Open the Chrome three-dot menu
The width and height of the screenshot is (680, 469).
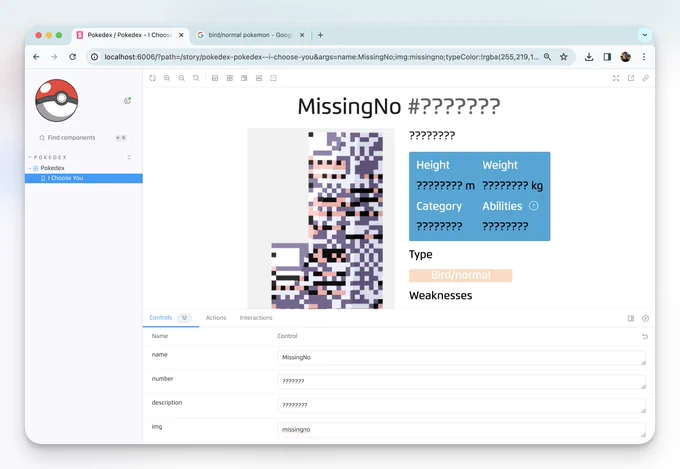(x=644, y=57)
